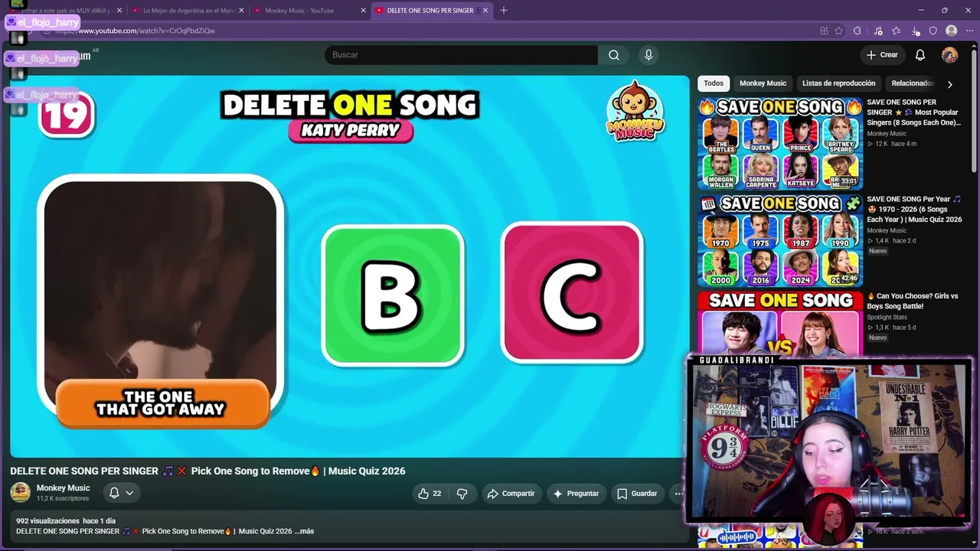Click the Crear button
The width and height of the screenshot is (980, 551).
pyautogui.click(x=881, y=55)
